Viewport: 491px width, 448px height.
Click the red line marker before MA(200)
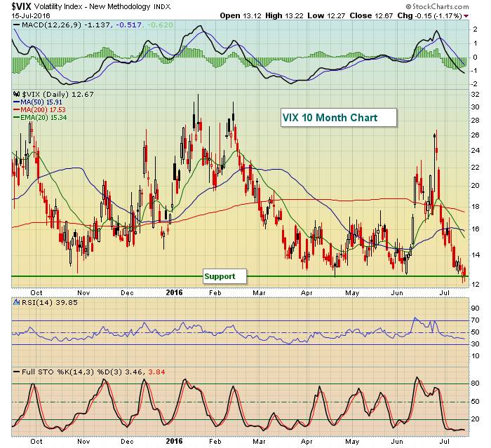coord(17,110)
